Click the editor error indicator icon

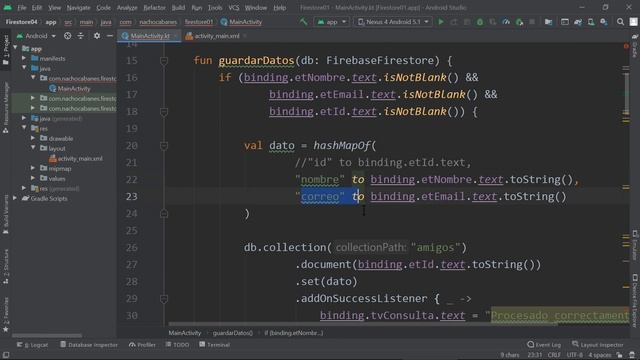pos(626,46)
